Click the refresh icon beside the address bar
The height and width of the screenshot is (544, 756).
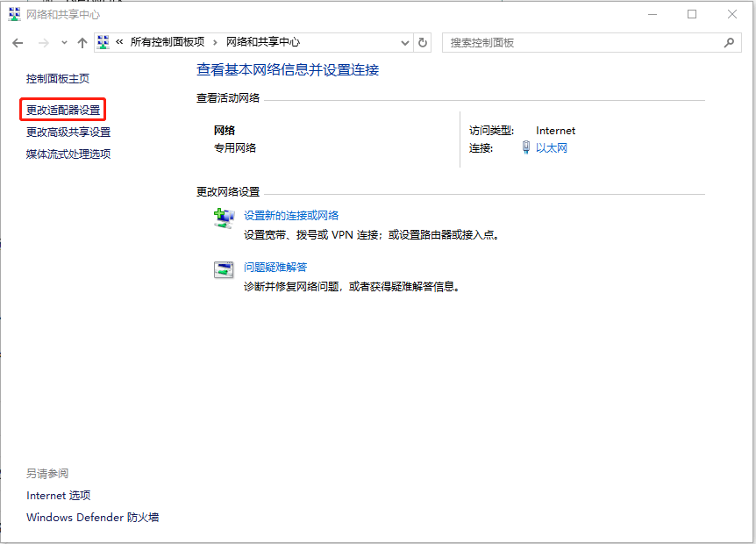pos(423,41)
